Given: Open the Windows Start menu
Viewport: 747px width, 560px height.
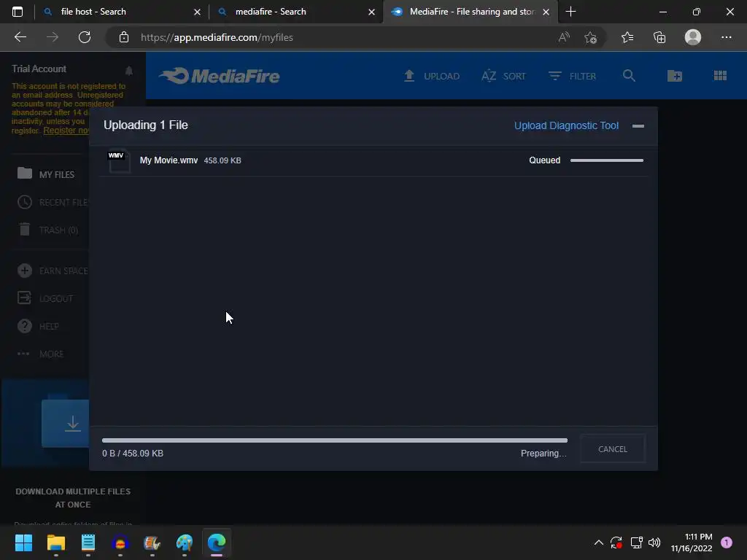Looking at the screenshot, I should 23,542.
